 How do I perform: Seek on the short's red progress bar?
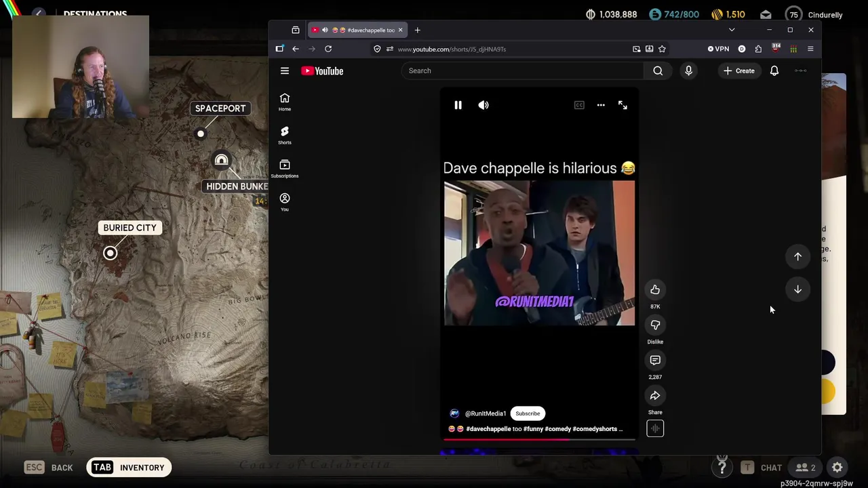[x=539, y=439]
